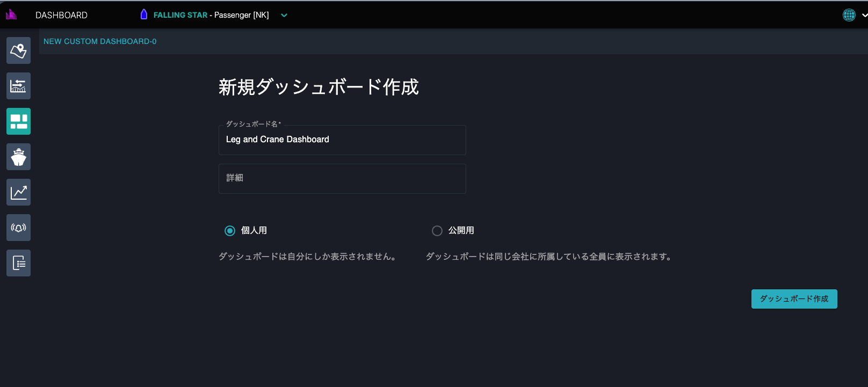Click FALLING STAR vessel name
The width and height of the screenshot is (868, 387).
(x=180, y=15)
